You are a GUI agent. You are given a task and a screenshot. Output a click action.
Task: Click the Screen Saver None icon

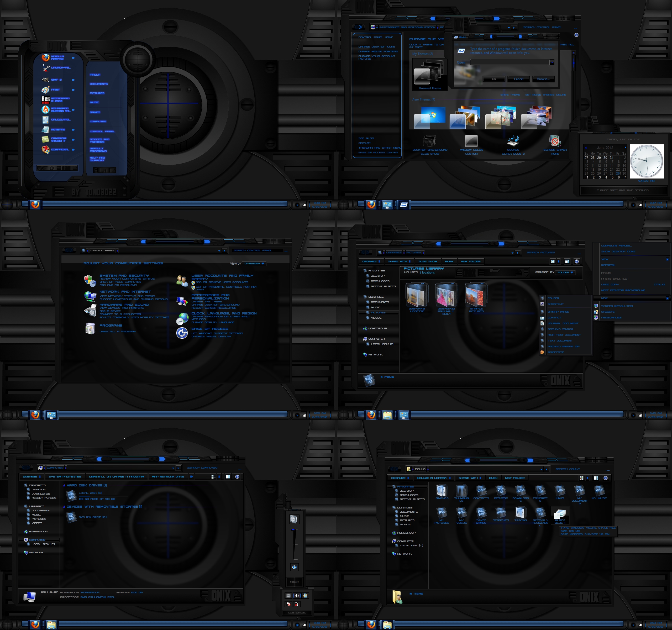pyautogui.click(x=555, y=141)
